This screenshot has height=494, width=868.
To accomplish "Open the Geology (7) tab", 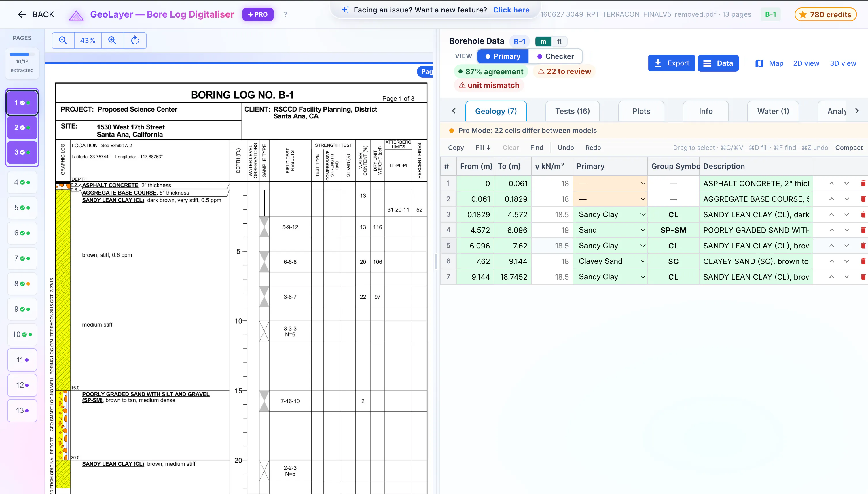I will pos(496,111).
